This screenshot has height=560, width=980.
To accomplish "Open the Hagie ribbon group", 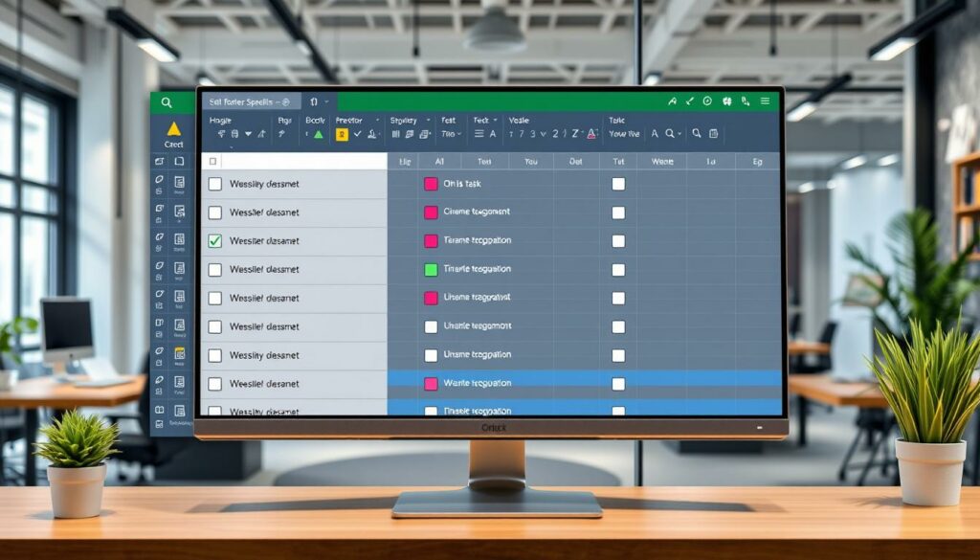I will 221,120.
